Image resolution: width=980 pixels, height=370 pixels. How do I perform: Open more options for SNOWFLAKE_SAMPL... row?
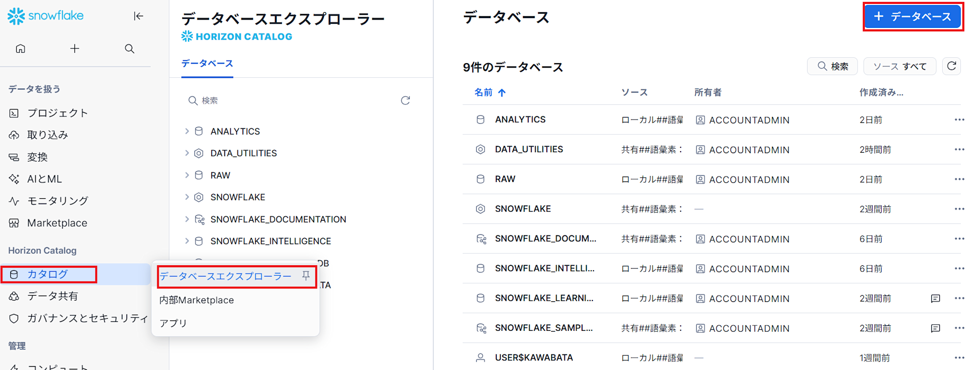[x=959, y=328]
